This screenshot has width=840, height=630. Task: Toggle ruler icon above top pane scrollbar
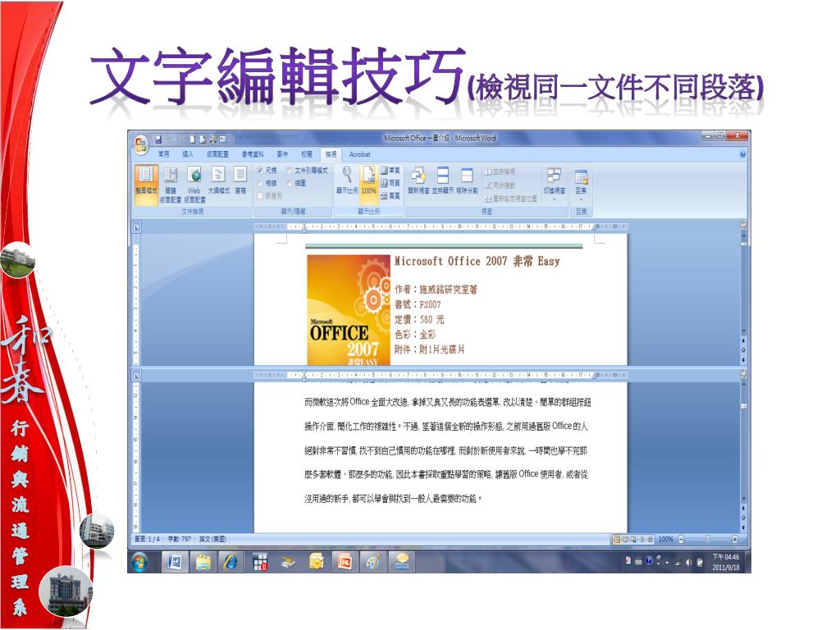point(743,225)
